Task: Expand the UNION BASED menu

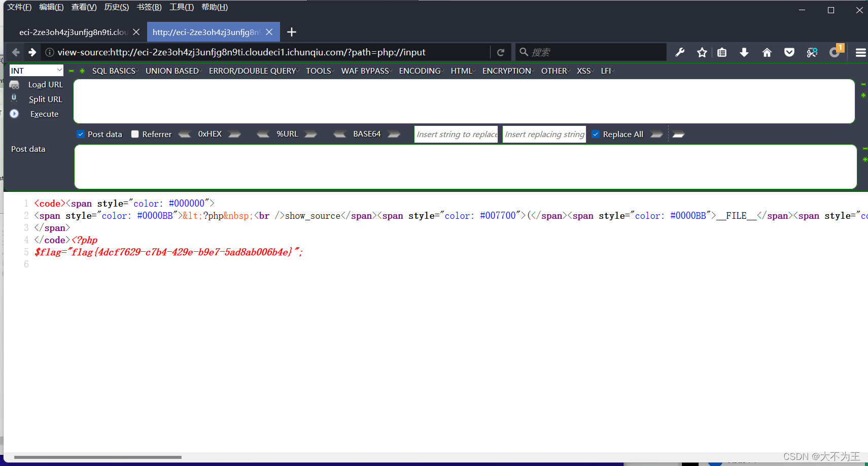Action: point(173,71)
